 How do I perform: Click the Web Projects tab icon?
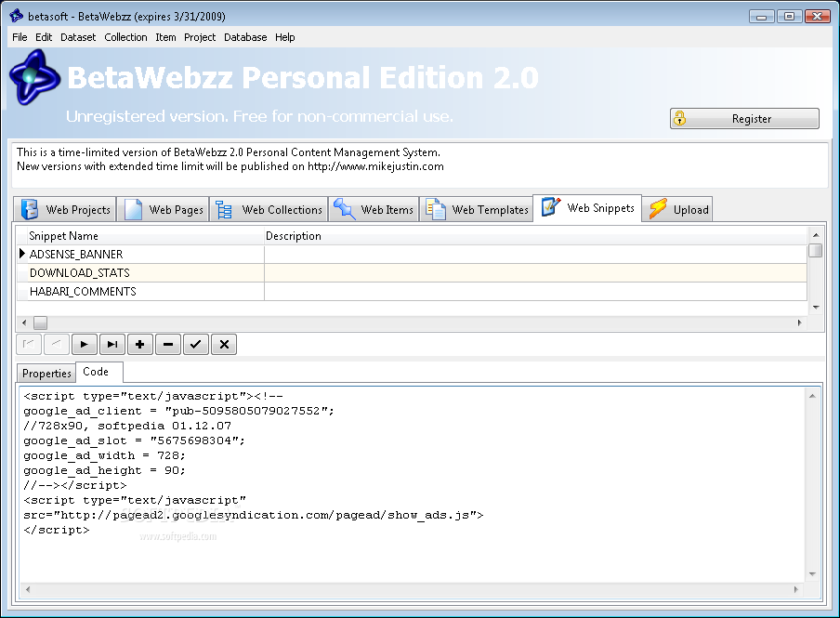pyautogui.click(x=30, y=209)
